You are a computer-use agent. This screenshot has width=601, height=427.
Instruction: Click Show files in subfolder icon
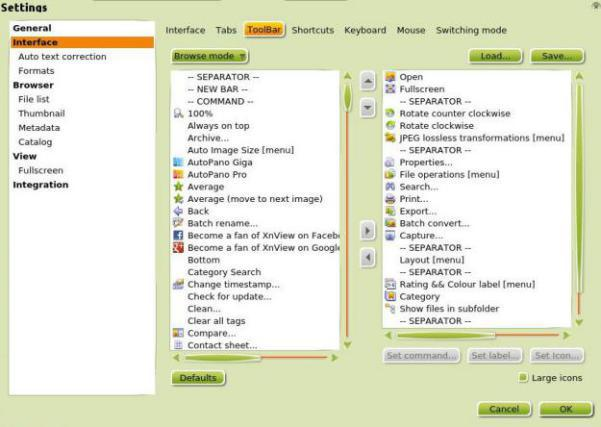[x=390, y=309]
